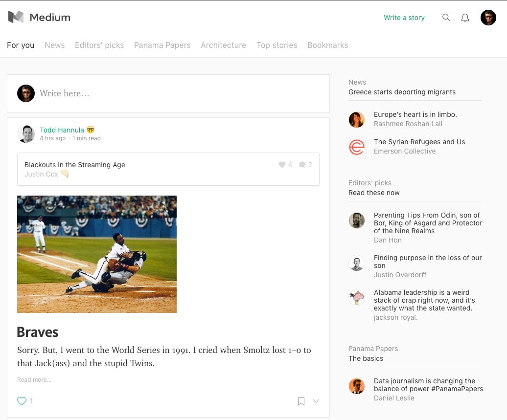Open Todd Hannula's profile name link

coord(62,130)
